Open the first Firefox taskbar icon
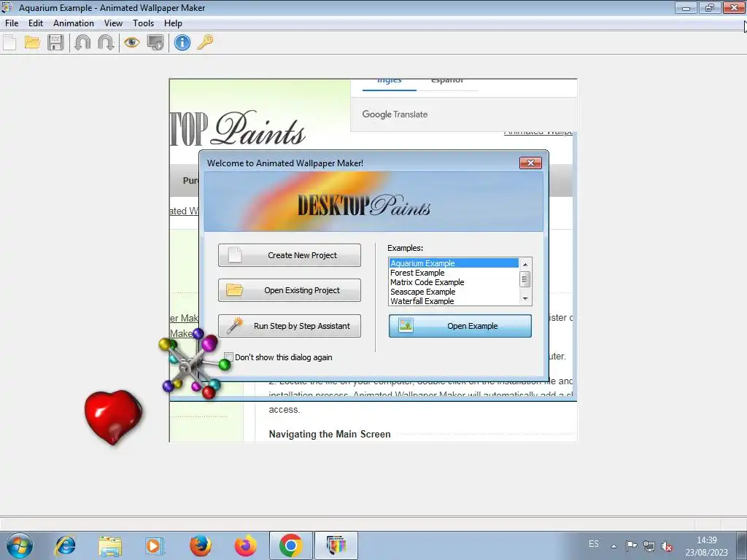 [201, 545]
